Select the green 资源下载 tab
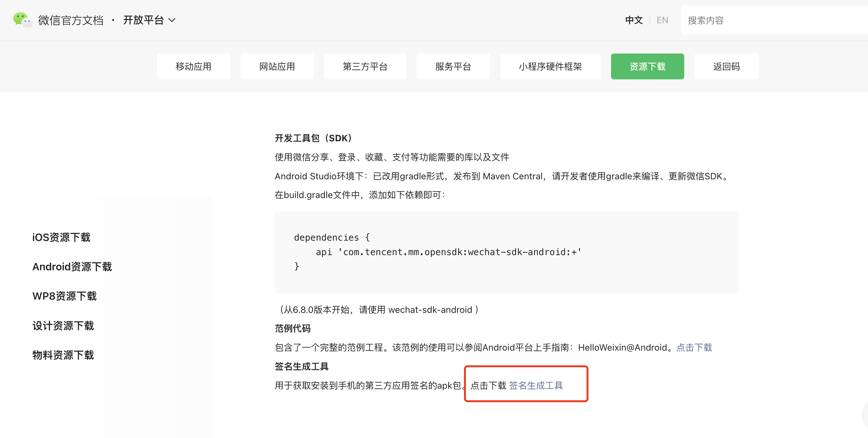868x438 pixels. click(x=647, y=66)
